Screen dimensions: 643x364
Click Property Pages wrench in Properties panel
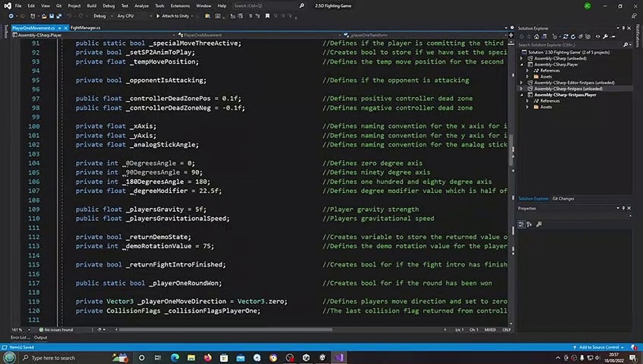click(539, 224)
